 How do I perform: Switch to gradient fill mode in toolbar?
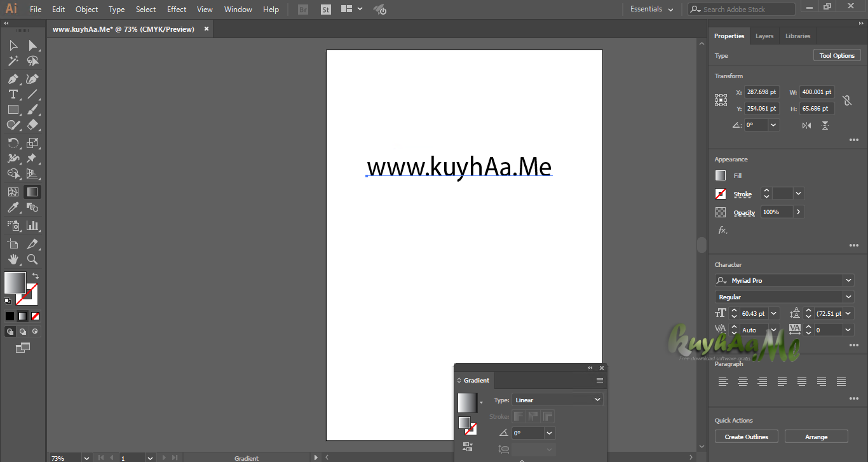tap(23, 316)
